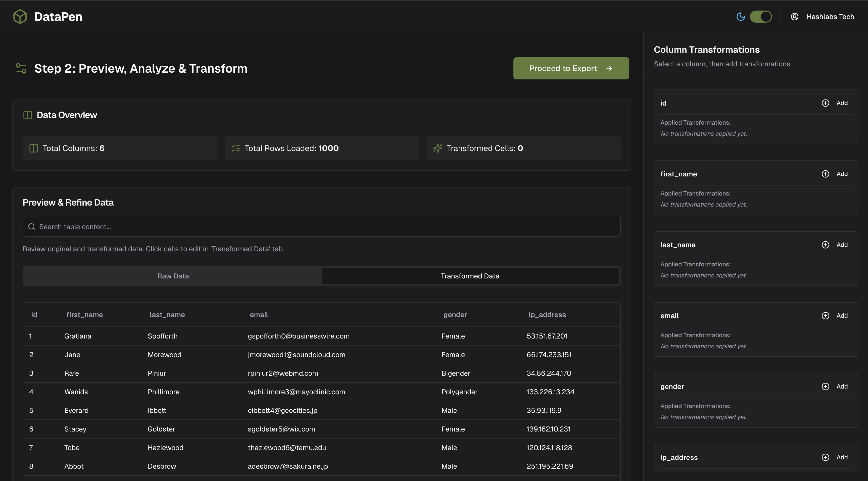Image resolution: width=868 pixels, height=481 pixels.
Task: Edit cell gspofforth0@businesswire.com
Action: point(299,336)
